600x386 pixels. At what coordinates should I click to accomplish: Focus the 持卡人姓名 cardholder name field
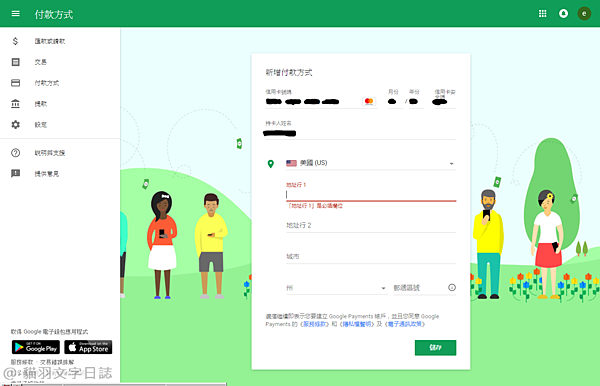coord(360,134)
